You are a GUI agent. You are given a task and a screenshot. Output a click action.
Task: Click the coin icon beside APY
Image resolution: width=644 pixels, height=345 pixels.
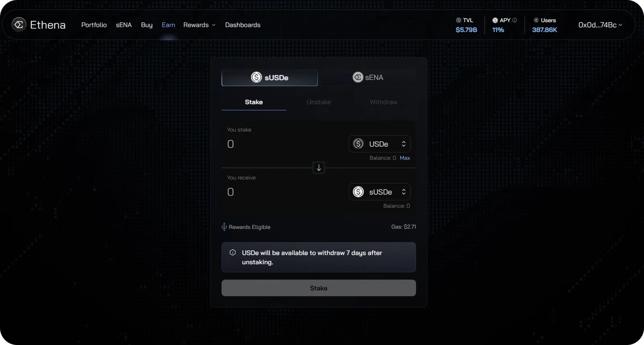(495, 20)
